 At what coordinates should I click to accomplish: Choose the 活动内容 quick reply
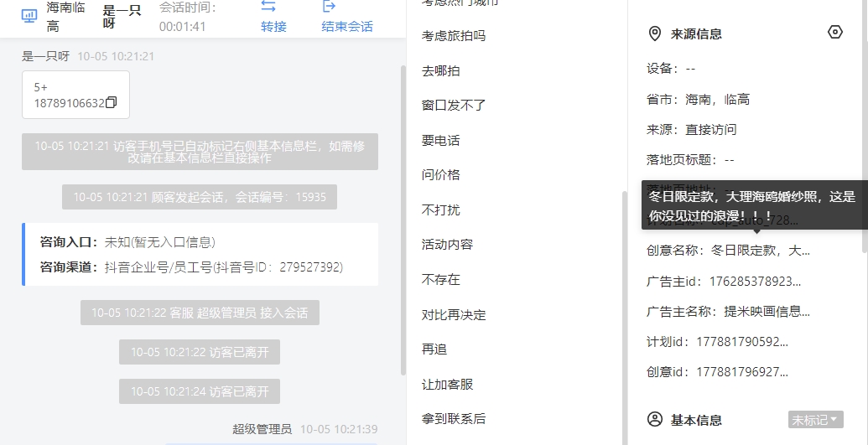click(447, 245)
